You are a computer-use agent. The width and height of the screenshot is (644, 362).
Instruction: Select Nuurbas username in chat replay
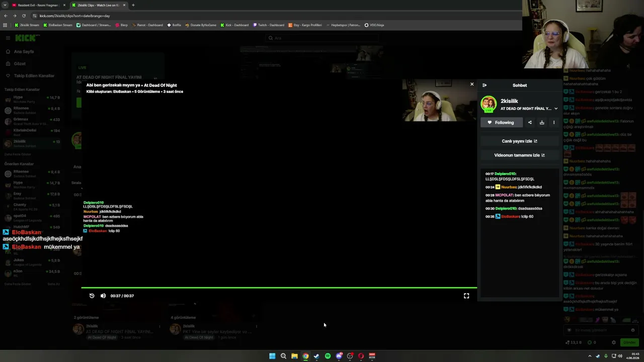(x=509, y=187)
